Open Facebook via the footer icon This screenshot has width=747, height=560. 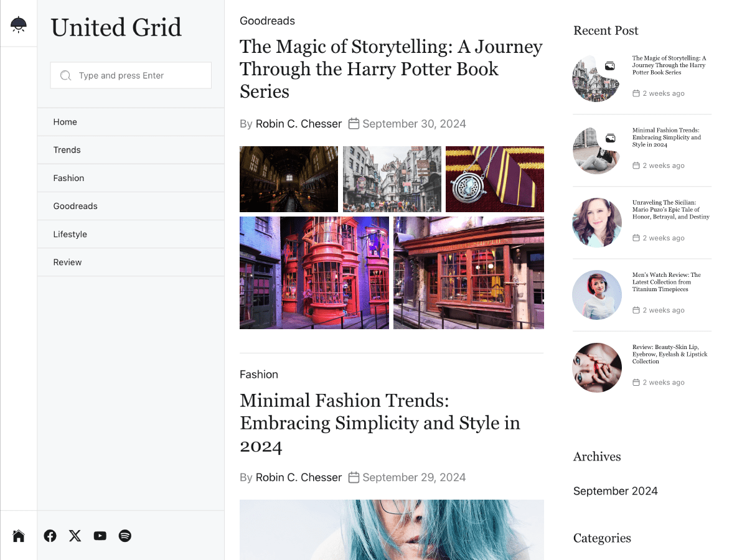(50, 536)
